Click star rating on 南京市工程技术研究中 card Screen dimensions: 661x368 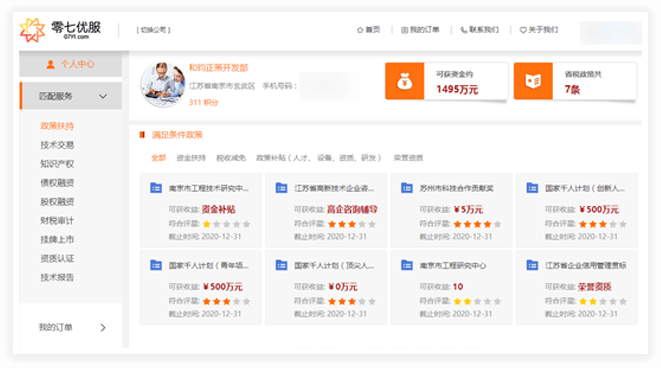click(x=227, y=224)
